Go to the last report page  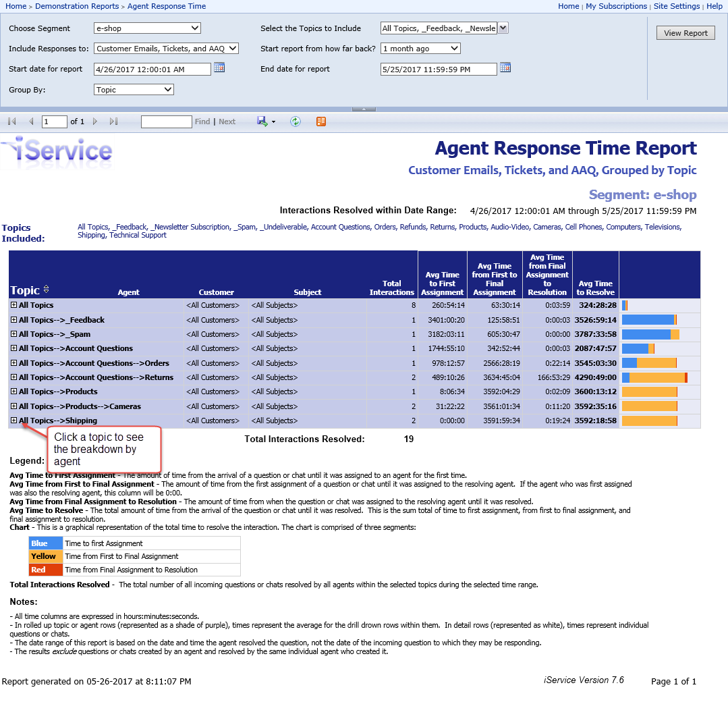[113, 122]
